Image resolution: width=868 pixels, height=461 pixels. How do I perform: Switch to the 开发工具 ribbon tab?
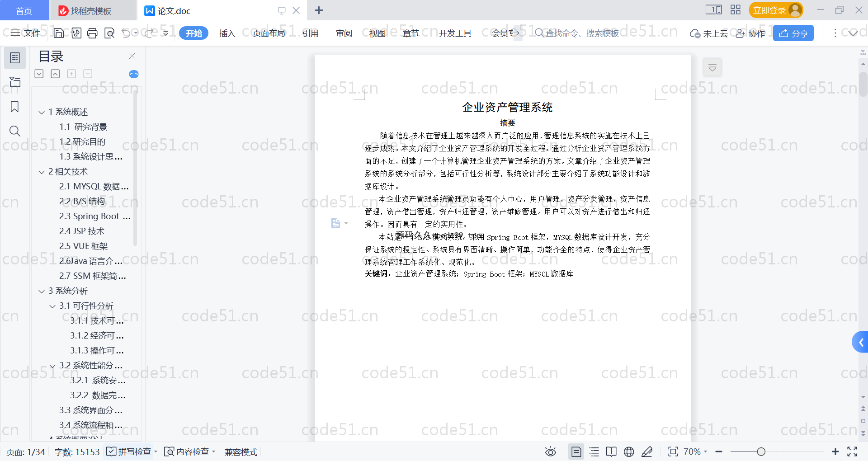coord(455,33)
